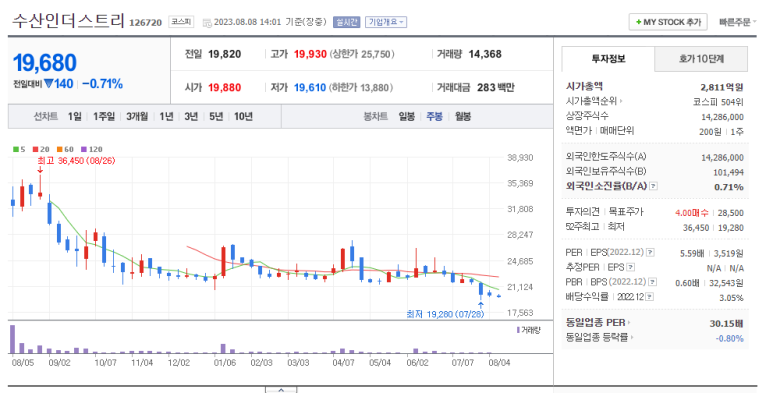Expand the 빠른주문 quick order menu
The height and width of the screenshot is (393, 773).
click(x=737, y=22)
